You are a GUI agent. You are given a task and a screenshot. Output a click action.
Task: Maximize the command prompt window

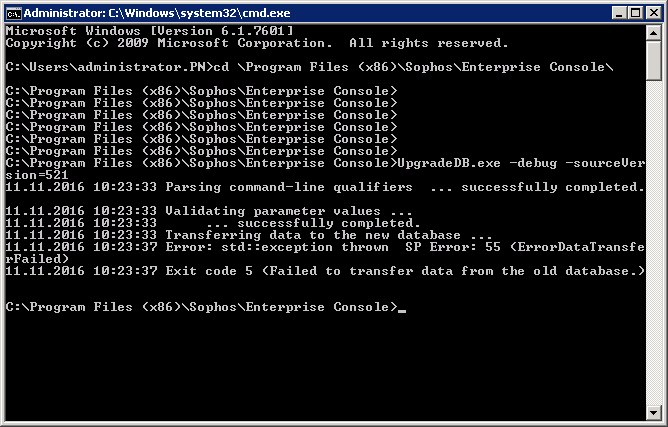click(x=636, y=13)
